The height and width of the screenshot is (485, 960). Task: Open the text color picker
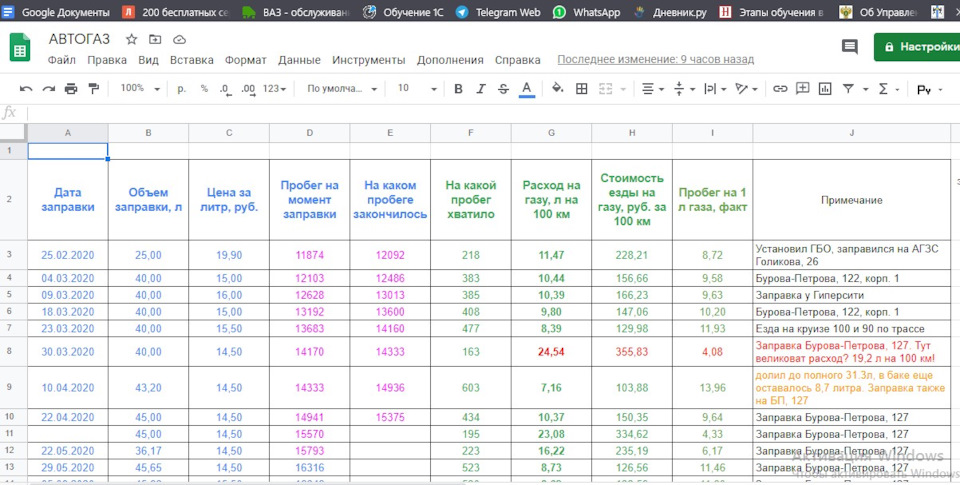[x=527, y=89]
